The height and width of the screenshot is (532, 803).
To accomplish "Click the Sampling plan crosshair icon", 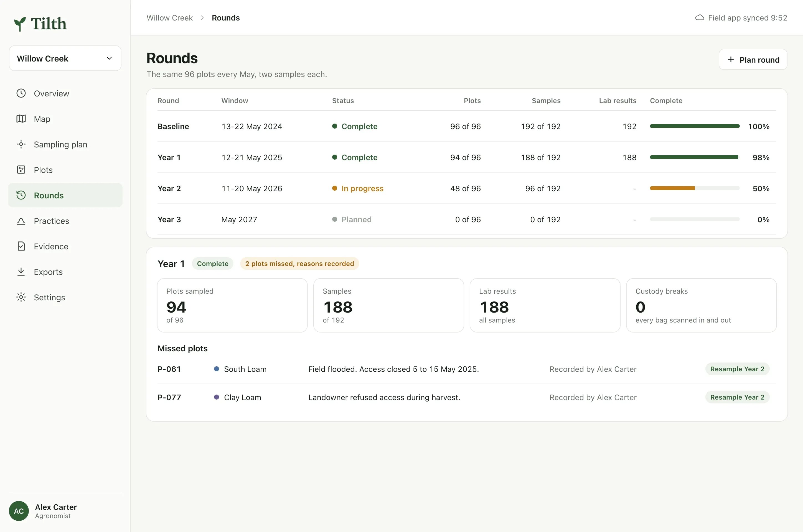I will coord(21,144).
